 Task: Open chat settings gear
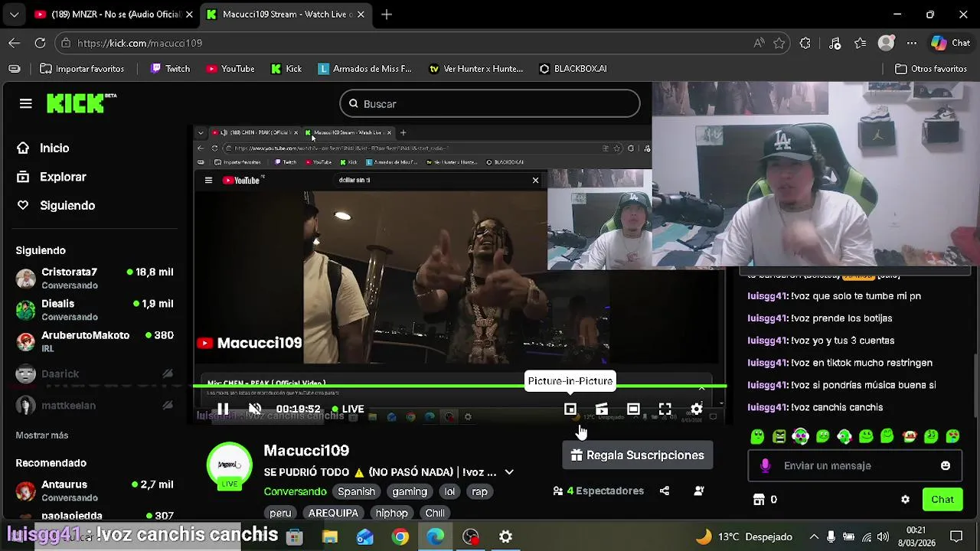(x=905, y=500)
